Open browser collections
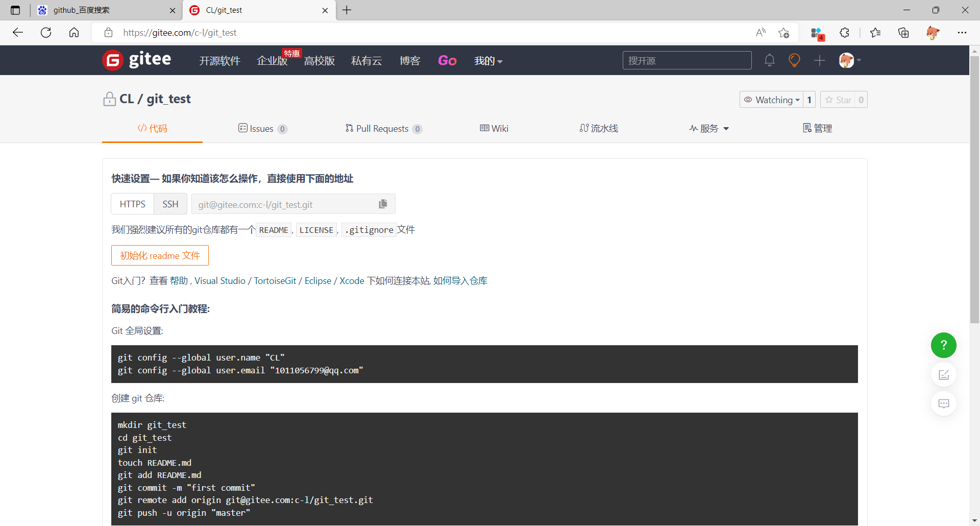This screenshot has height=526, width=980. (903, 33)
